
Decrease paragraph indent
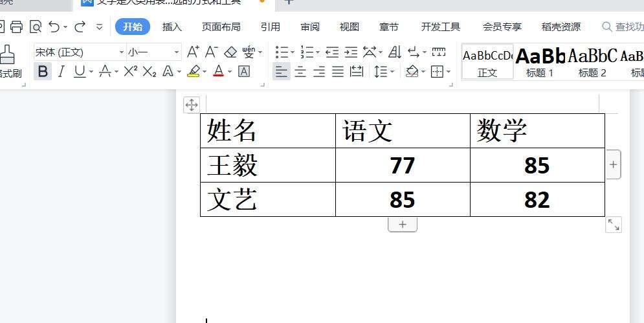332,52
